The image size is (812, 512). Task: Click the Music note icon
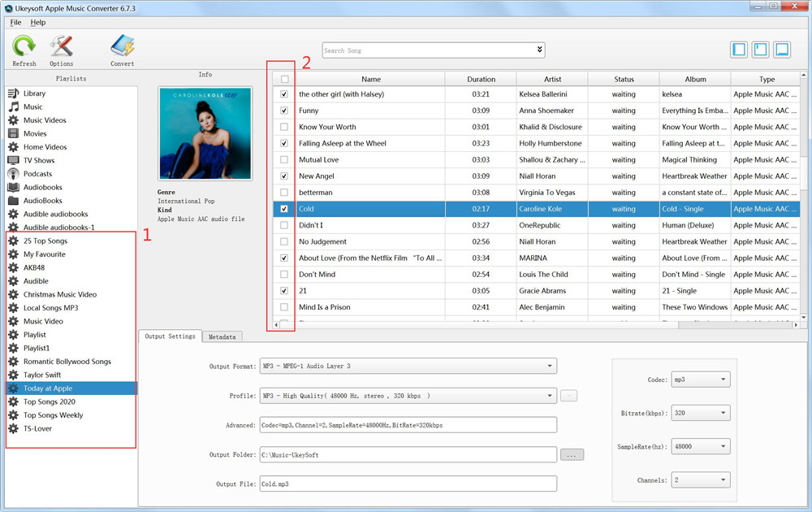(14, 106)
